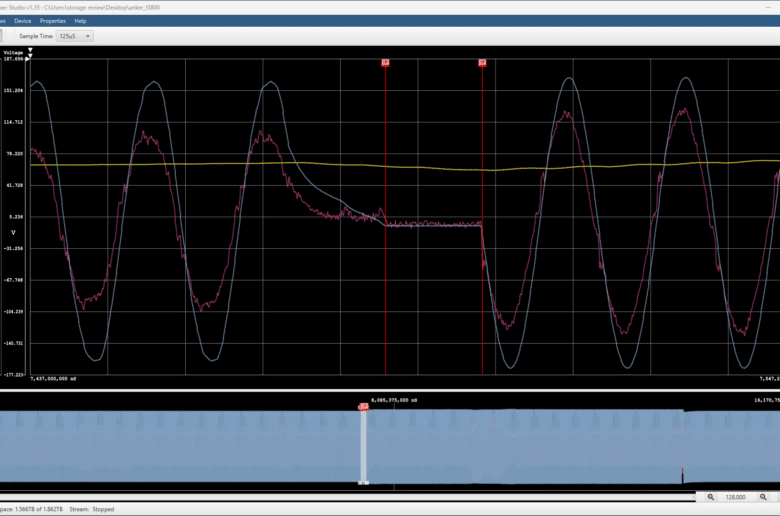Screen dimensions: 780x516
Task: Click the -104.239 voltage axis value
Action: pos(13,311)
